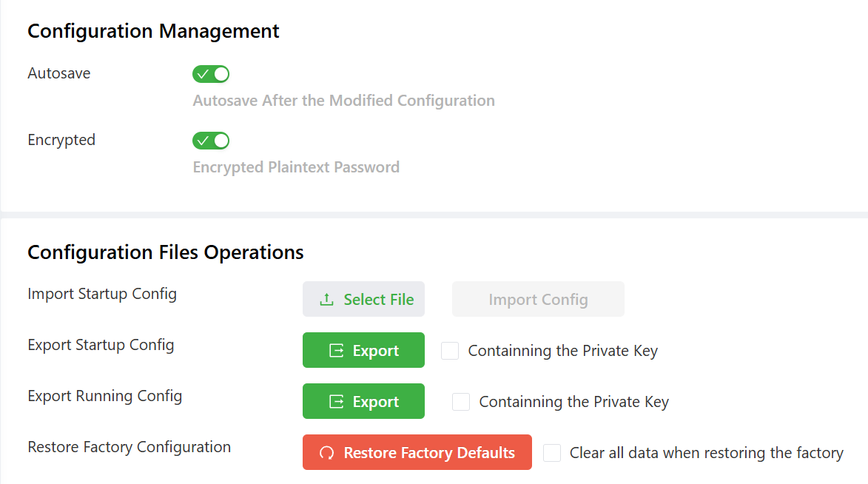The width and height of the screenshot is (868, 484).
Task: Click the 'Encrypted Plaintext Password' hint text
Action: click(x=296, y=167)
